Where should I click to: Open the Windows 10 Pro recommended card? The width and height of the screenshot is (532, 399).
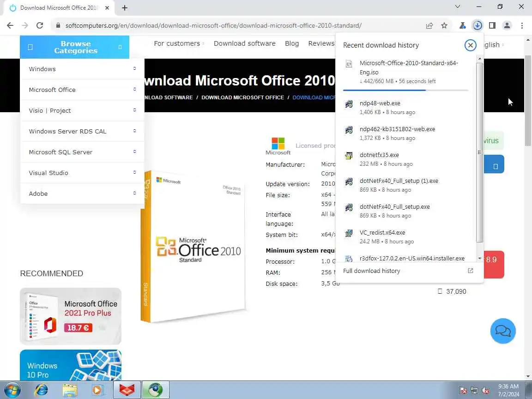click(x=71, y=365)
